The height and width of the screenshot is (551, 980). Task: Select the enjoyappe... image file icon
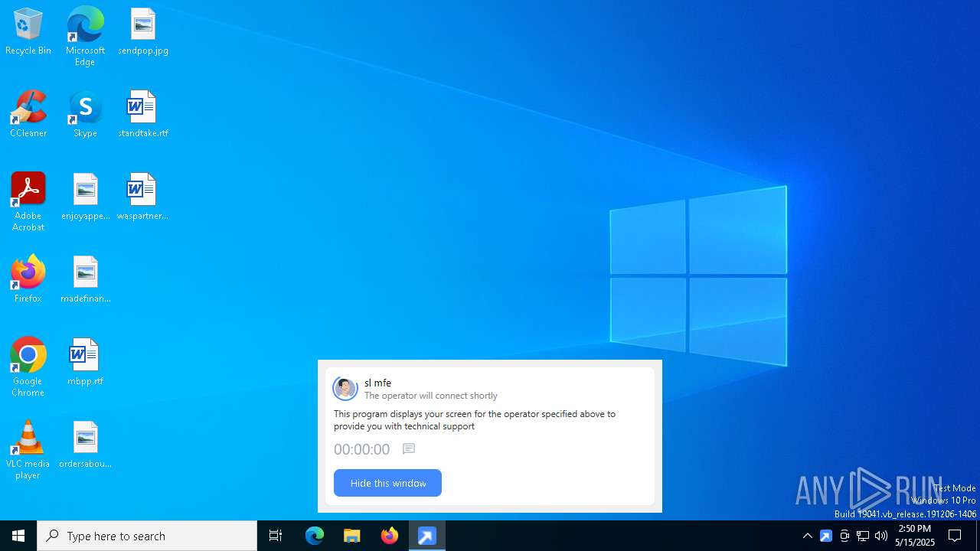(85, 197)
